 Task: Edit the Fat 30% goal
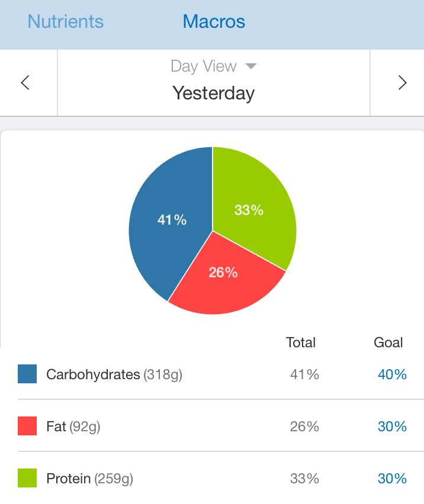[x=392, y=427]
